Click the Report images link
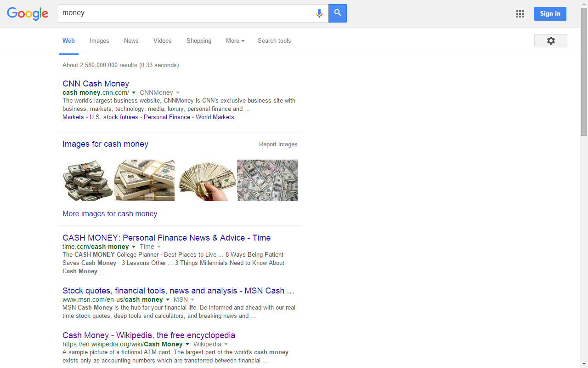The height and width of the screenshot is (368, 588). pyautogui.click(x=278, y=144)
